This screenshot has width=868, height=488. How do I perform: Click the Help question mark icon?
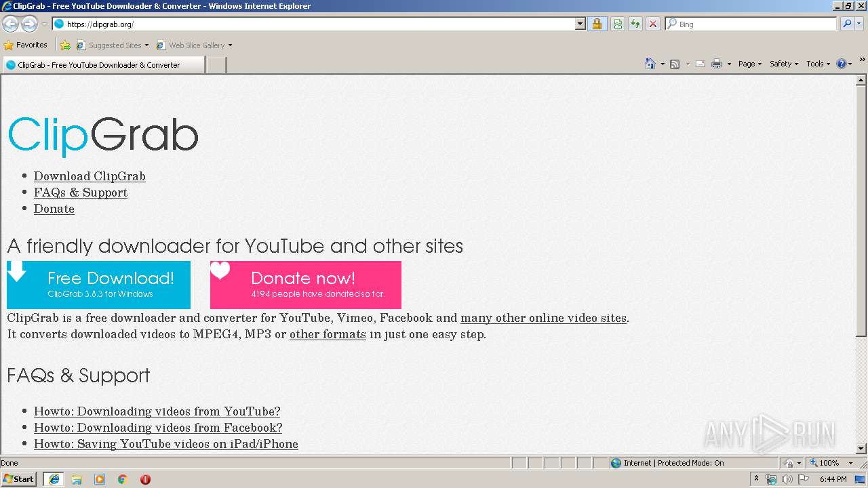842,64
